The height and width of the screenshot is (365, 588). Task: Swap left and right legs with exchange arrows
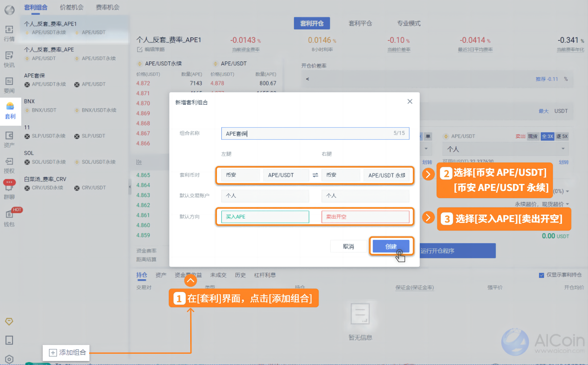315,175
